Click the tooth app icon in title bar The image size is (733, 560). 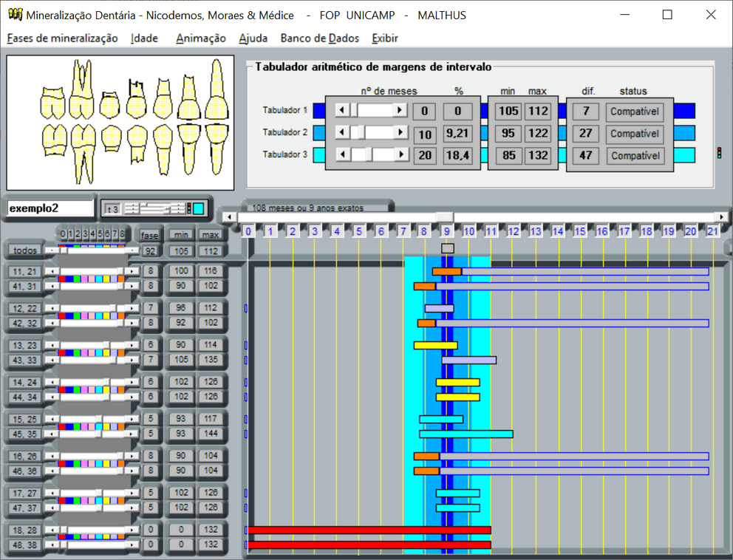(x=15, y=15)
